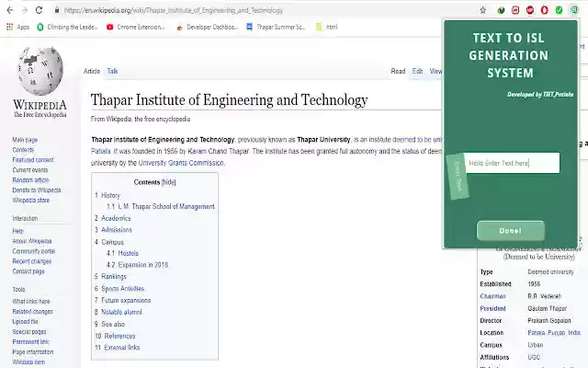Open Permanent link tool
This screenshot has height=368, width=588.
30,341
